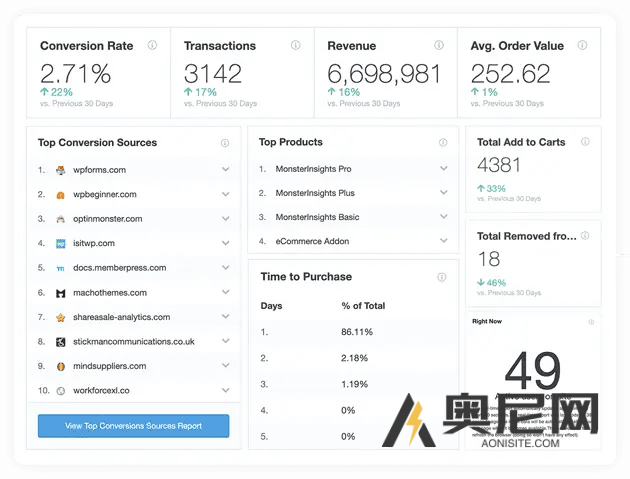Image resolution: width=630 pixels, height=479 pixels.
Task: Expand the MonsterInsights Plus product chevron
Action: [x=444, y=192]
